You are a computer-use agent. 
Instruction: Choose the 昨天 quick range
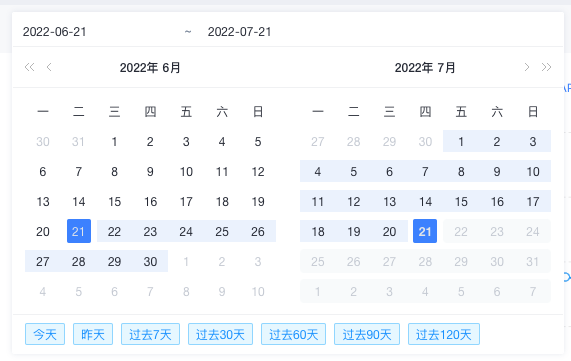pyautogui.click(x=93, y=334)
